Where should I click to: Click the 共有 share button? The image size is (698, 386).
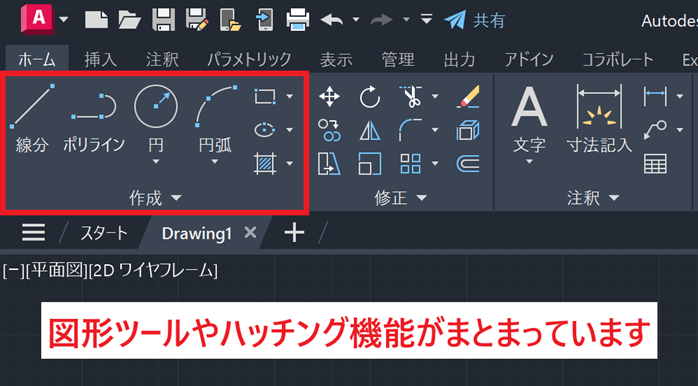point(475,20)
